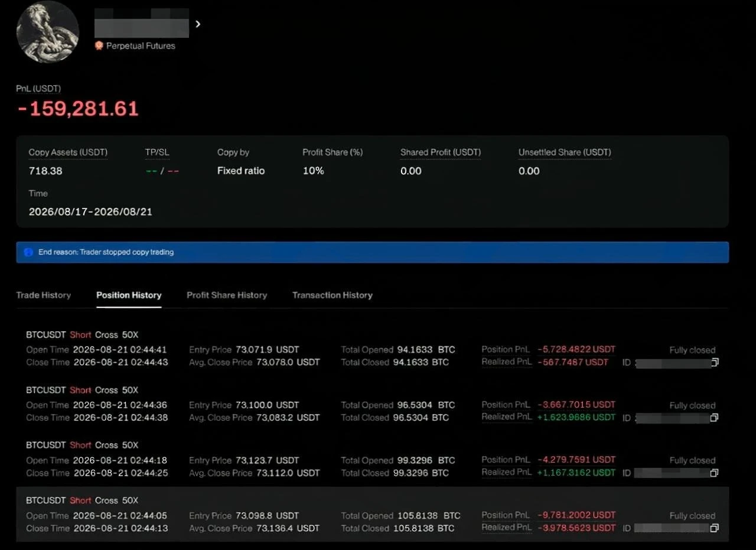Select the Copy Assets value 718.38
This screenshot has width=756, height=550.
coord(45,171)
